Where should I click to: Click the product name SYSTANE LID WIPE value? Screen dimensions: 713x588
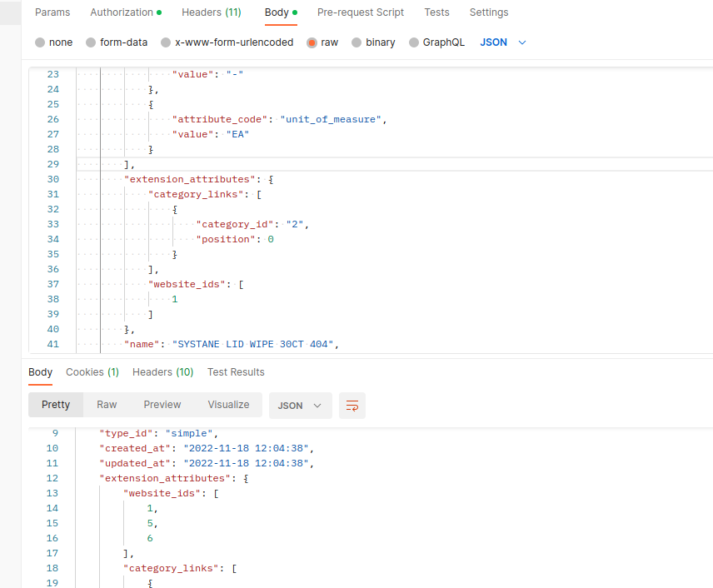[x=253, y=344]
